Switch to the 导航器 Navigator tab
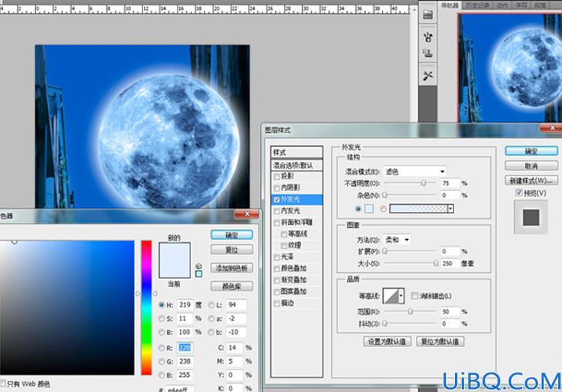The height and width of the screenshot is (392, 562). tap(449, 5)
